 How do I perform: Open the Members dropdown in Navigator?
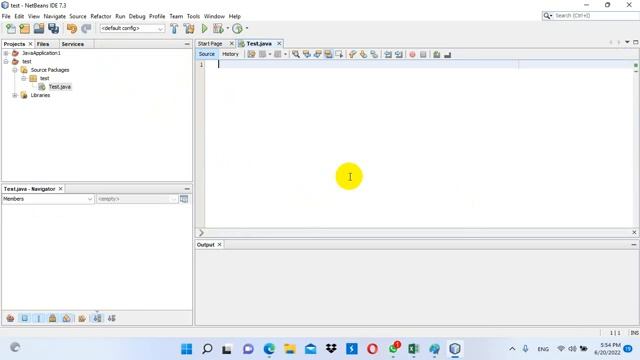[x=48, y=199]
